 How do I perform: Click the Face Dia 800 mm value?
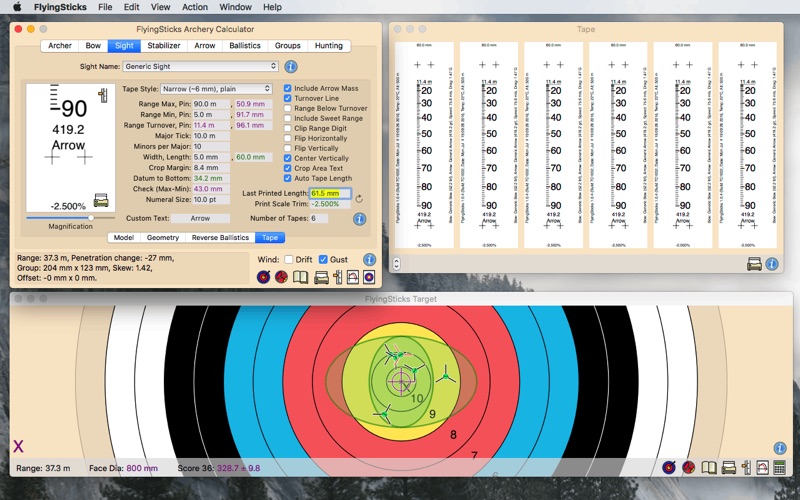(142, 468)
